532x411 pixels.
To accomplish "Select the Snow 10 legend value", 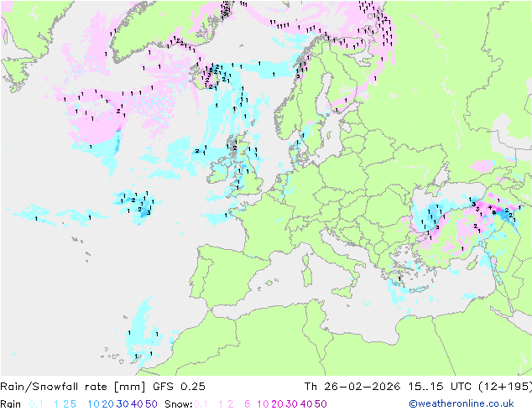I will pos(263,404).
